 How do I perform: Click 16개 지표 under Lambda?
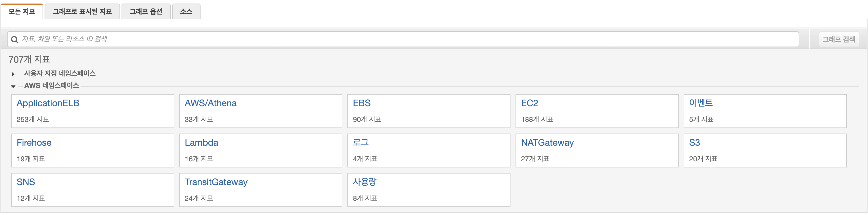coord(199,159)
